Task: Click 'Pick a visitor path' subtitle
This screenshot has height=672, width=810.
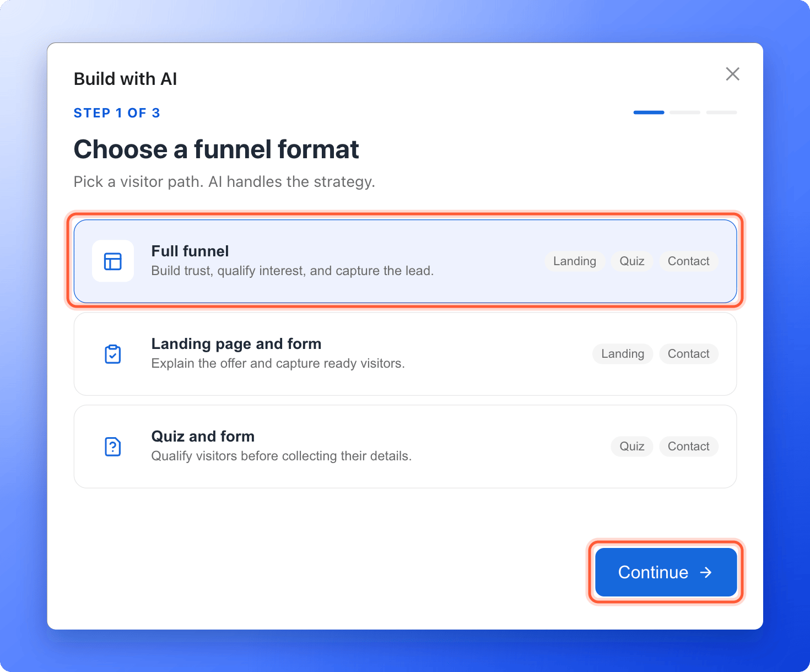Action: click(x=224, y=182)
